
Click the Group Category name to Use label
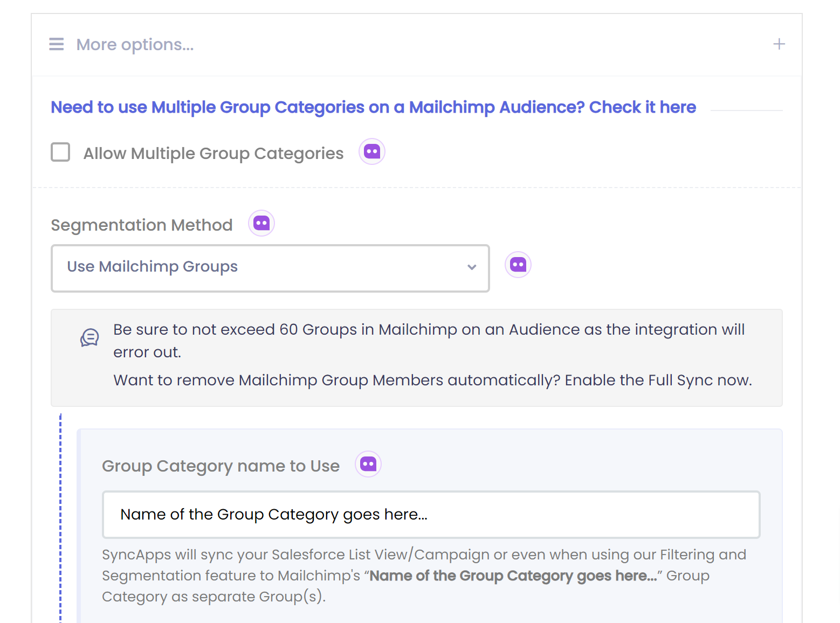pos(221,466)
